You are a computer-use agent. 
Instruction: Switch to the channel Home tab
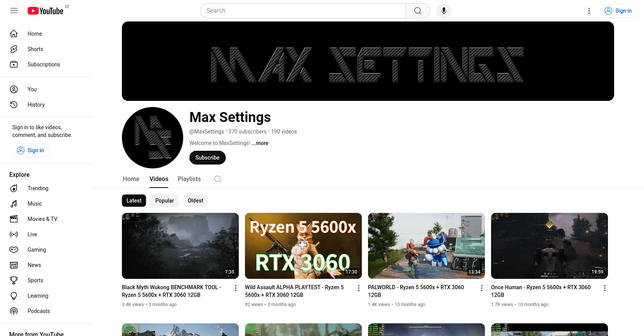[131, 179]
